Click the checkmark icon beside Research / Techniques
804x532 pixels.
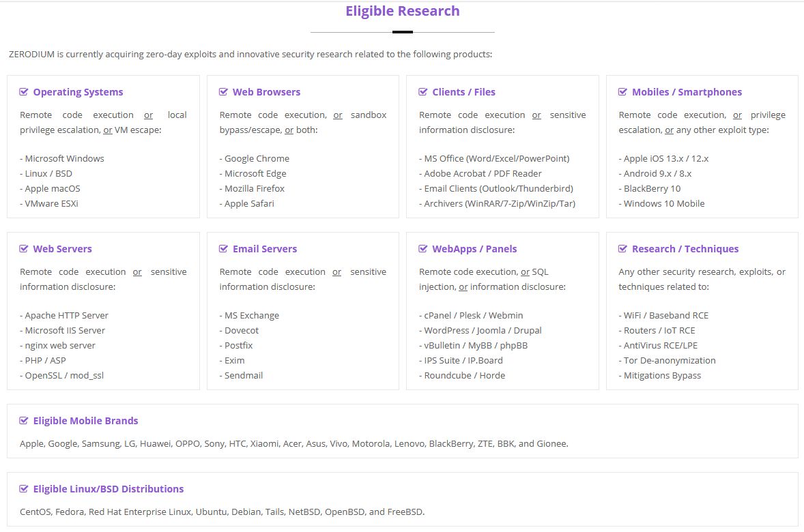(x=622, y=249)
